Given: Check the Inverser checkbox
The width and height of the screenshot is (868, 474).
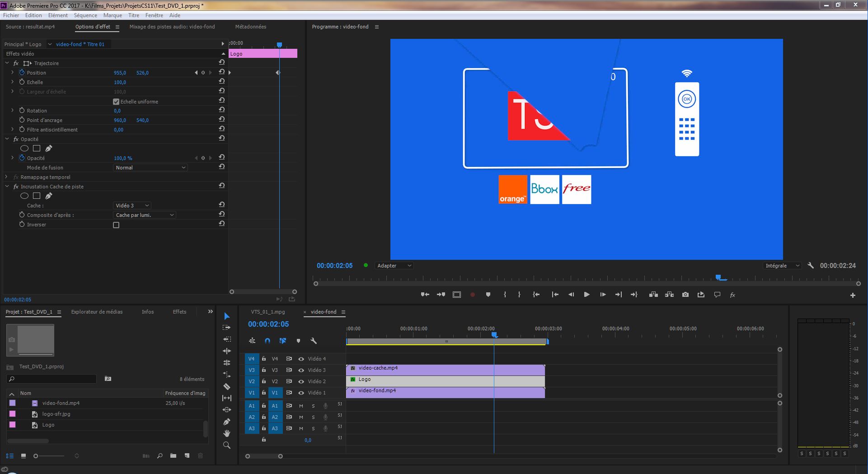Looking at the screenshot, I should (116, 225).
